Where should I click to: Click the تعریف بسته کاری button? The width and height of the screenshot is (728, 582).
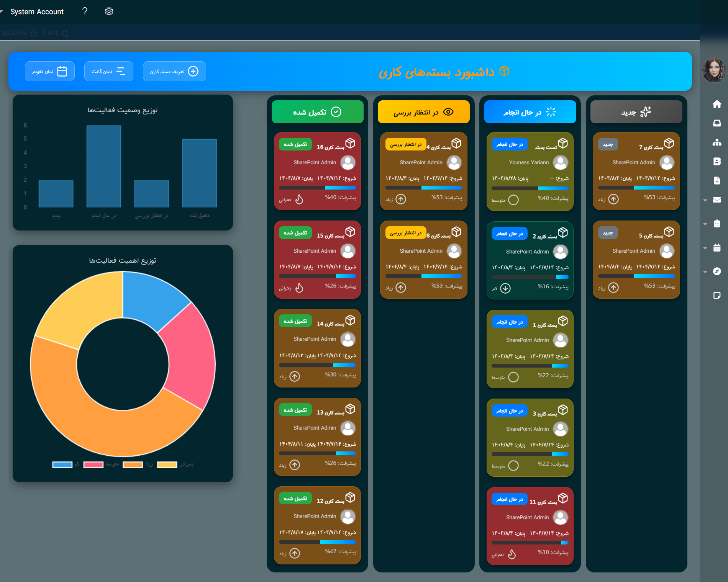tap(174, 71)
